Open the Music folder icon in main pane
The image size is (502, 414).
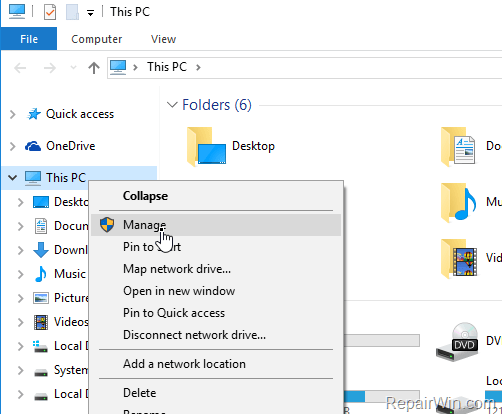point(458,202)
